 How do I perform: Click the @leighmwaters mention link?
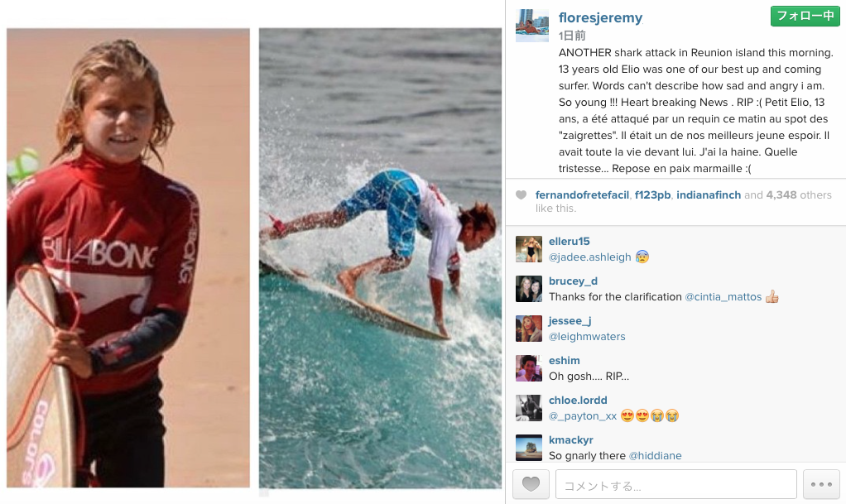pos(587,337)
